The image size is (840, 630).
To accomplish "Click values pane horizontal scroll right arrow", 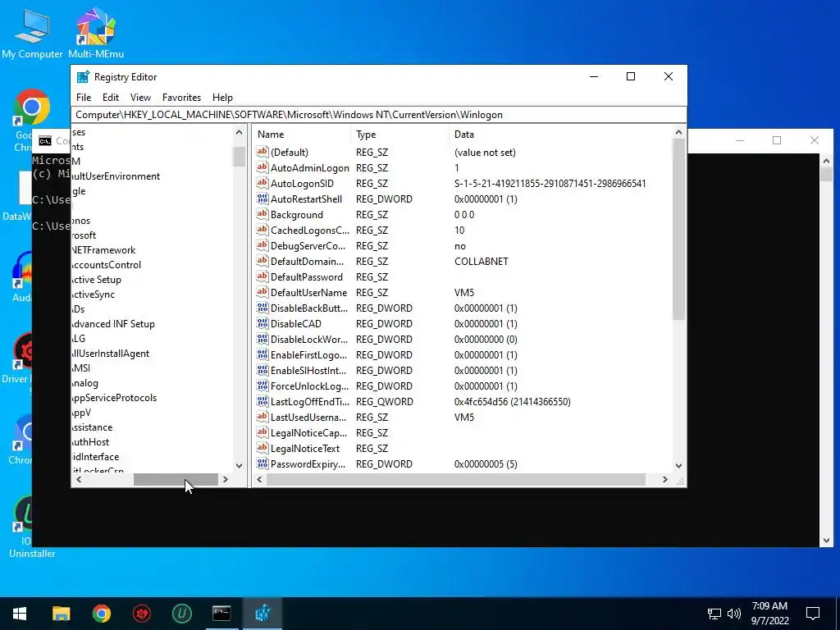I will (664, 479).
